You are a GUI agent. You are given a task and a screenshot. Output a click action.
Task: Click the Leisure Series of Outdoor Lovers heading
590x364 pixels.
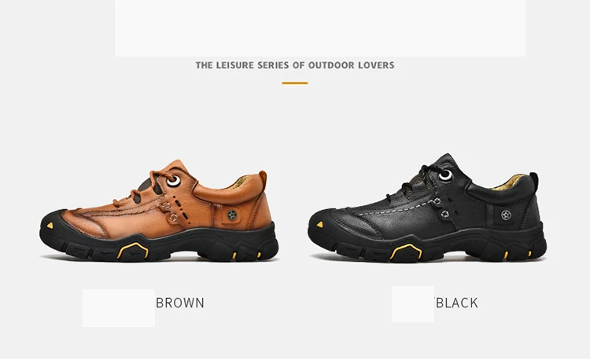click(295, 65)
